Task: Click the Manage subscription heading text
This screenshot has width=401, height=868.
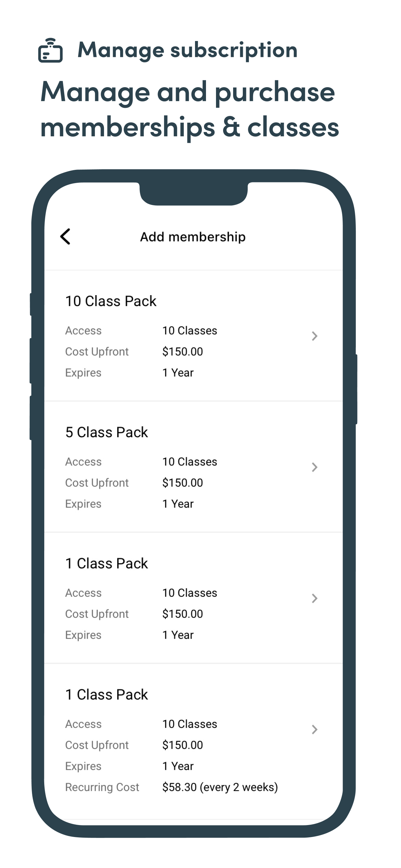Action: click(x=187, y=50)
